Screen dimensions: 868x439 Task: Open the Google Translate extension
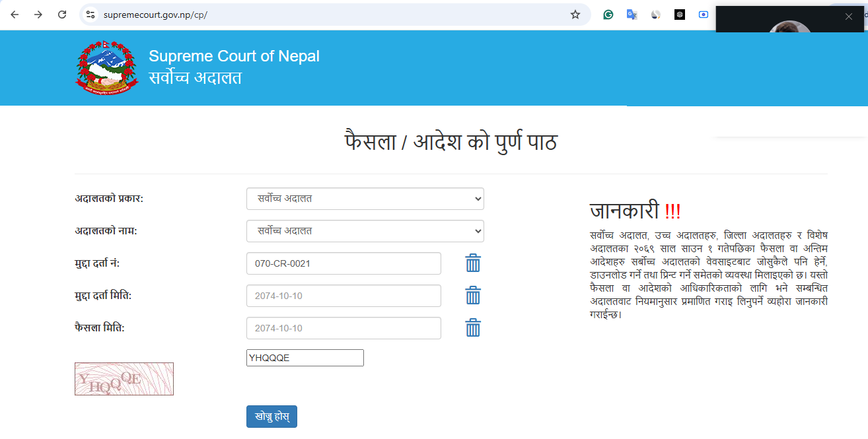point(632,15)
